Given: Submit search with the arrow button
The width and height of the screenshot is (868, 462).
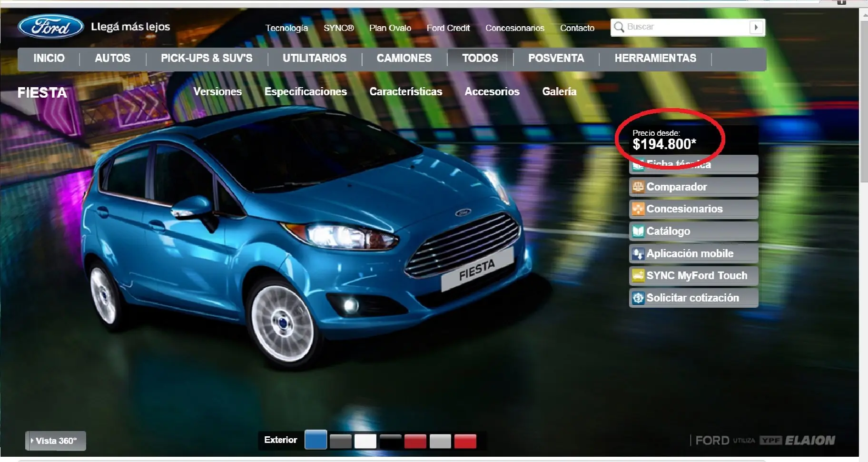Looking at the screenshot, I should click(756, 27).
